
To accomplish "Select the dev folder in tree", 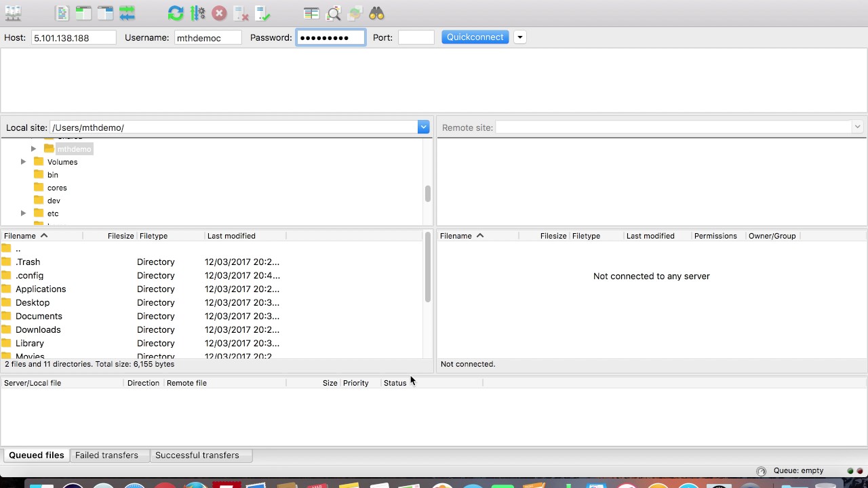I will tap(54, 201).
